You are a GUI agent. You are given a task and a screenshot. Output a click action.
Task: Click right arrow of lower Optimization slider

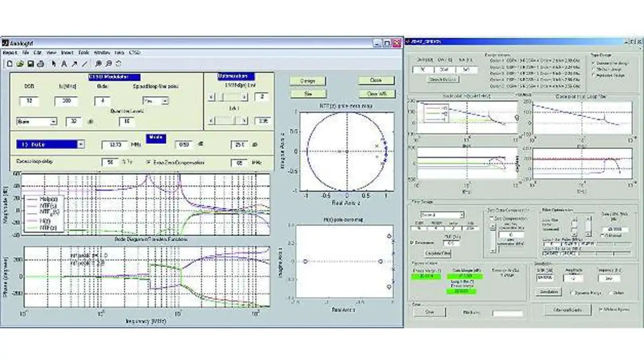[245, 120]
